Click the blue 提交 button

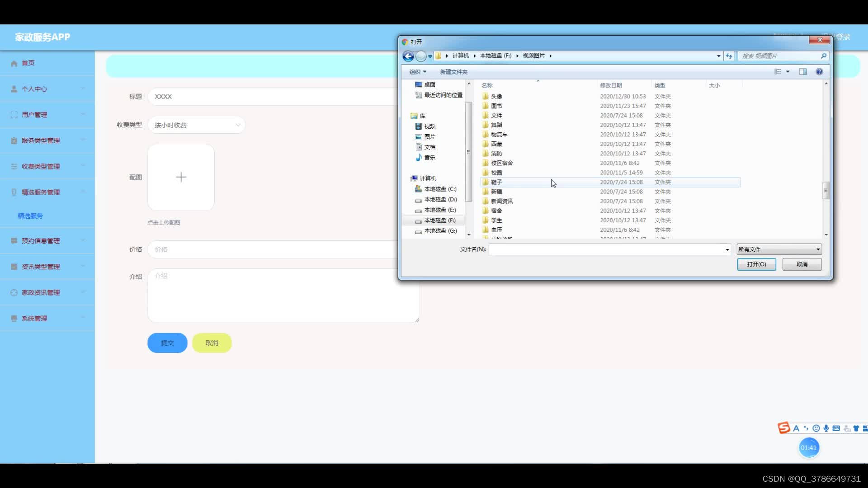tap(167, 343)
